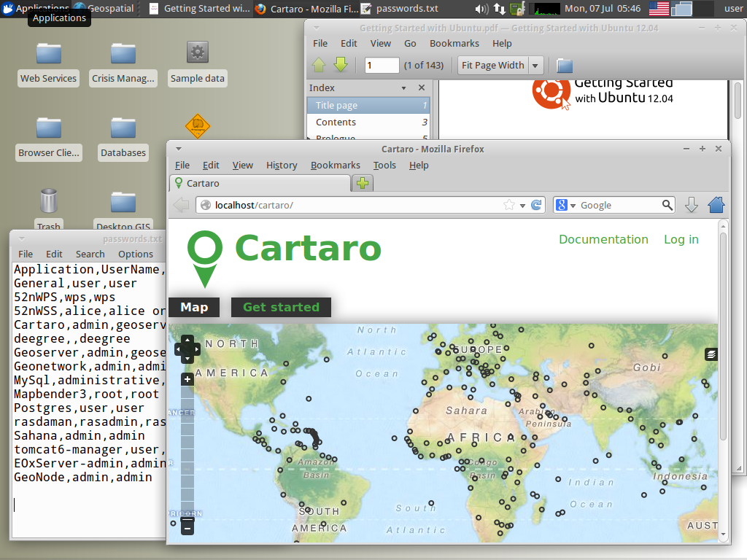Open the Documentation link
This screenshot has height=560, width=747.
tap(603, 239)
